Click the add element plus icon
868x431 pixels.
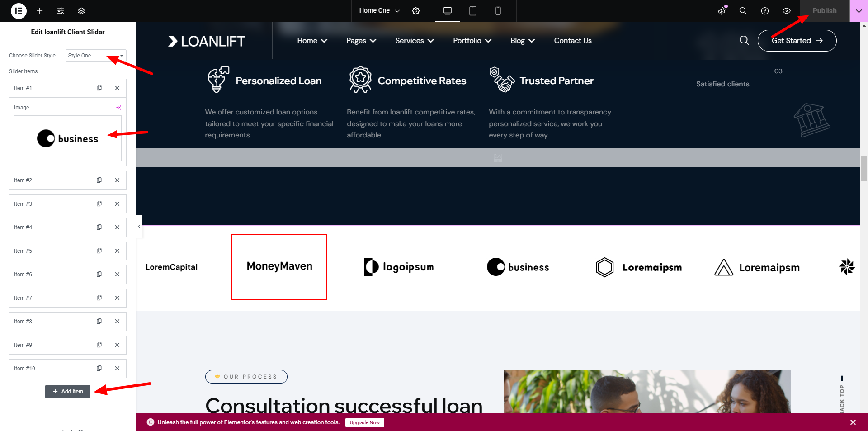click(x=40, y=11)
